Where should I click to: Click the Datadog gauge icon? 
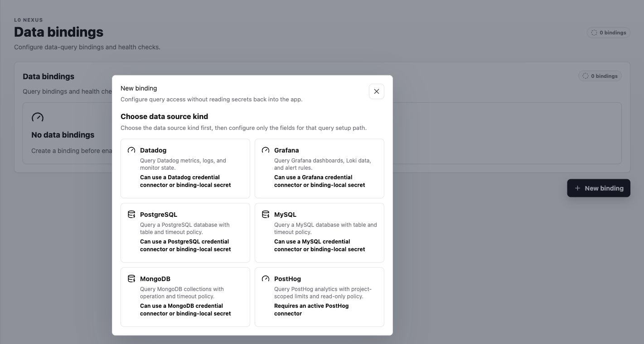[x=131, y=150]
